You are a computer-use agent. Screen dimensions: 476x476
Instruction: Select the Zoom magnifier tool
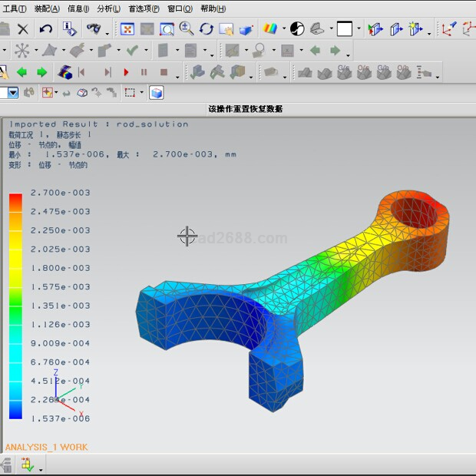(x=187, y=29)
